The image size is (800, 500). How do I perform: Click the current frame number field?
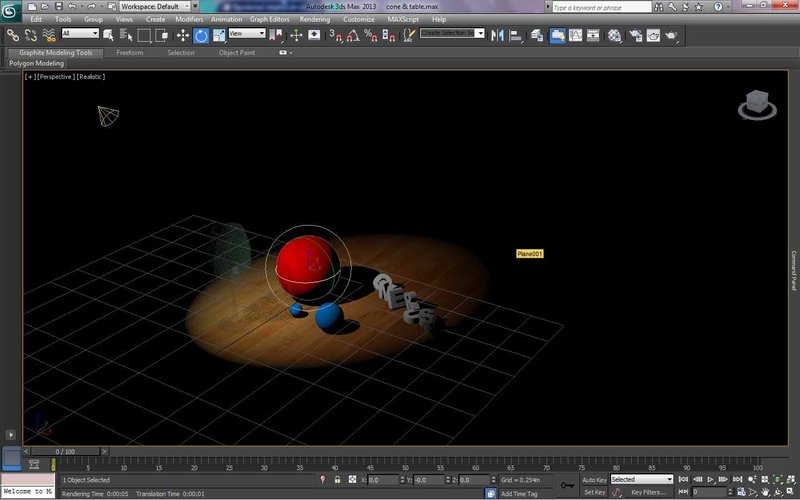click(709, 492)
